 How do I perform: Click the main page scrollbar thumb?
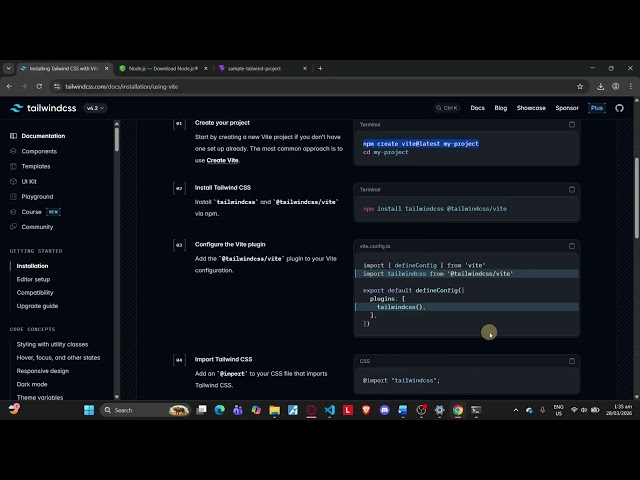[637, 198]
